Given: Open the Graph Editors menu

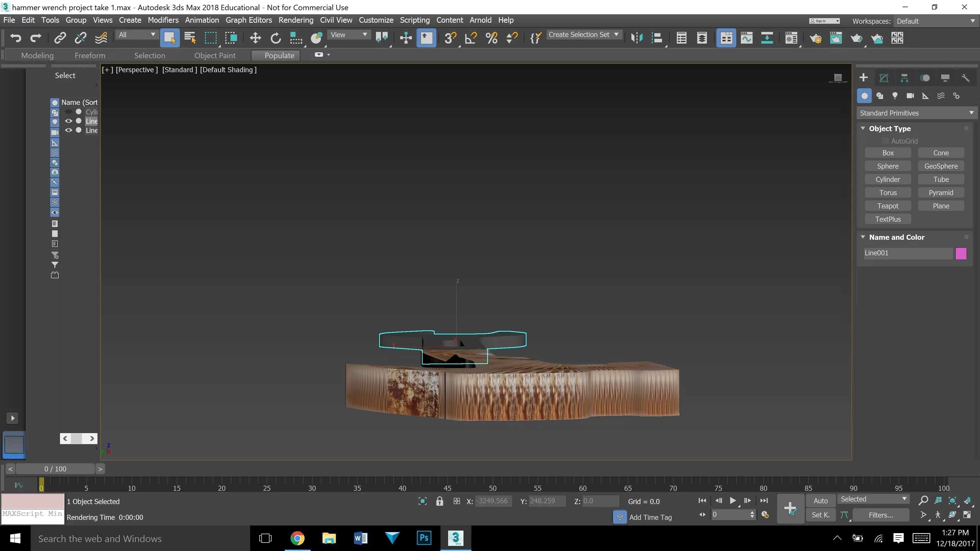Looking at the screenshot, I should [x=248, y=20].
